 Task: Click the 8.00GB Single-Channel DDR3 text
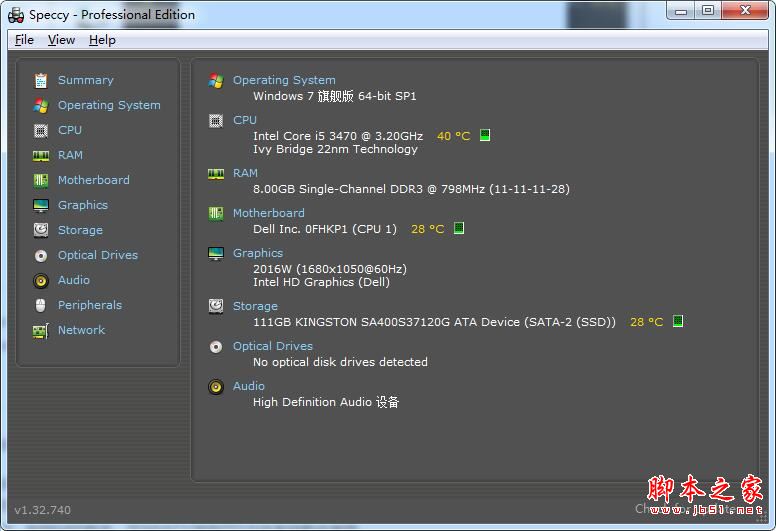coord(411,189)
